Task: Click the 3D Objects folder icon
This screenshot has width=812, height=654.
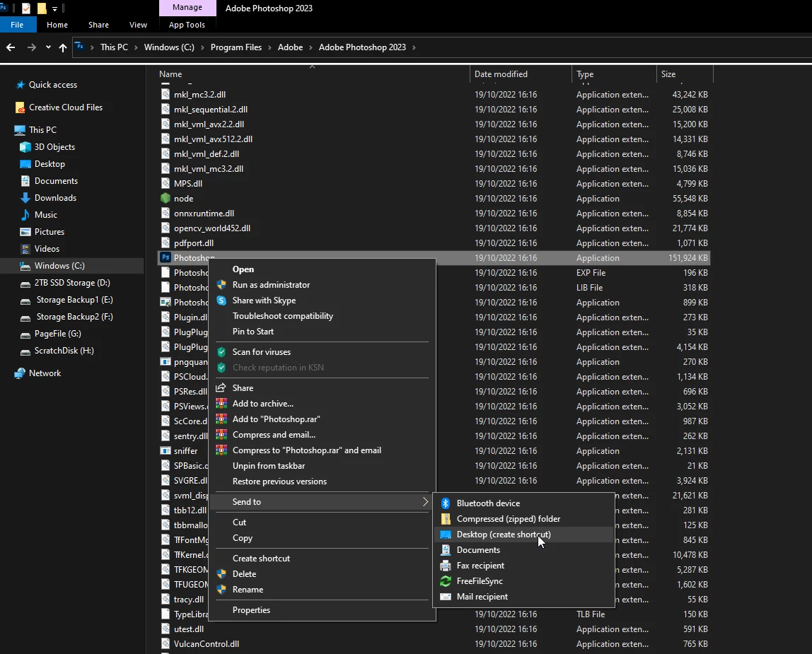Action: 25,147
